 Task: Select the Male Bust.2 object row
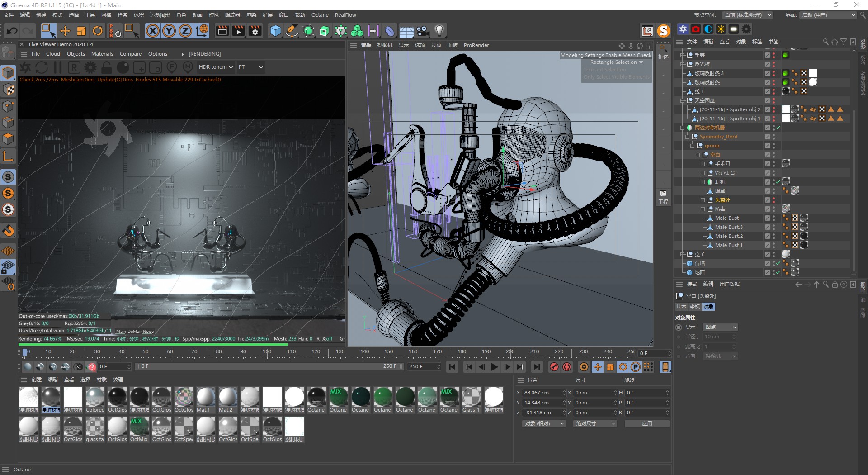click(729, 236)
